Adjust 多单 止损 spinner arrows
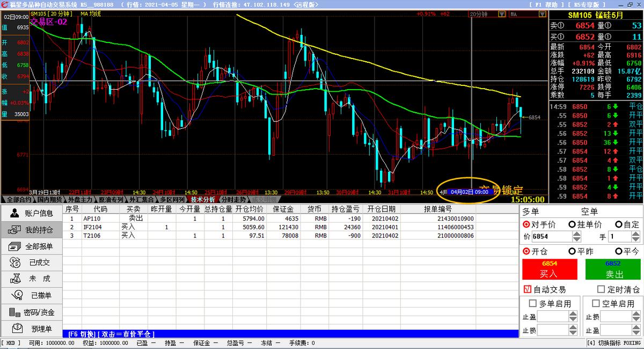Screen dimensions: 644x349 [573, 330]
